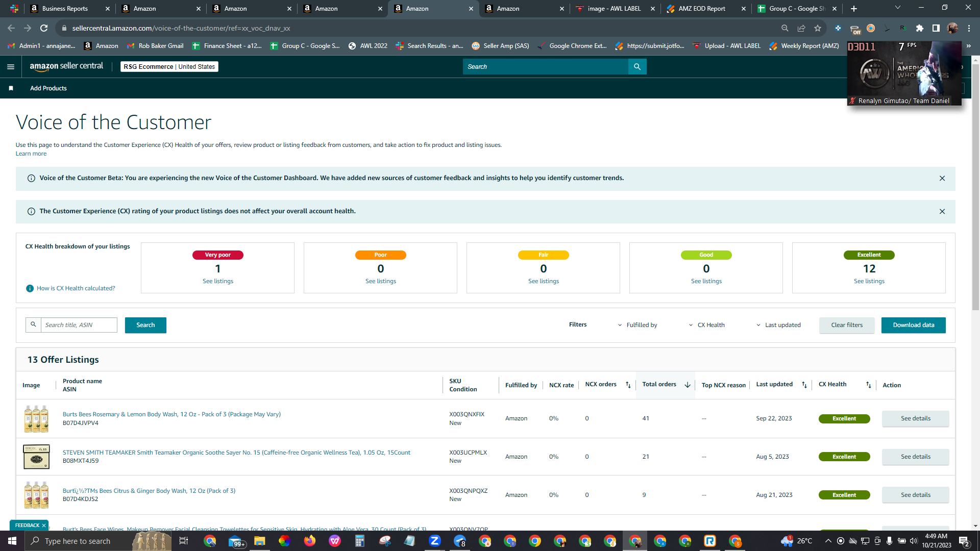Reload the page with browser refresh

[44, 29]
